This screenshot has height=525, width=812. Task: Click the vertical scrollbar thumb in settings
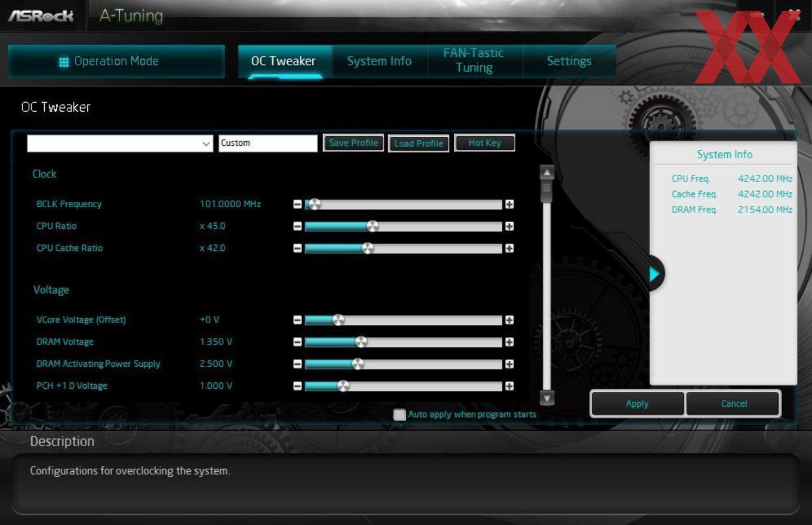[x=547, y=190]
